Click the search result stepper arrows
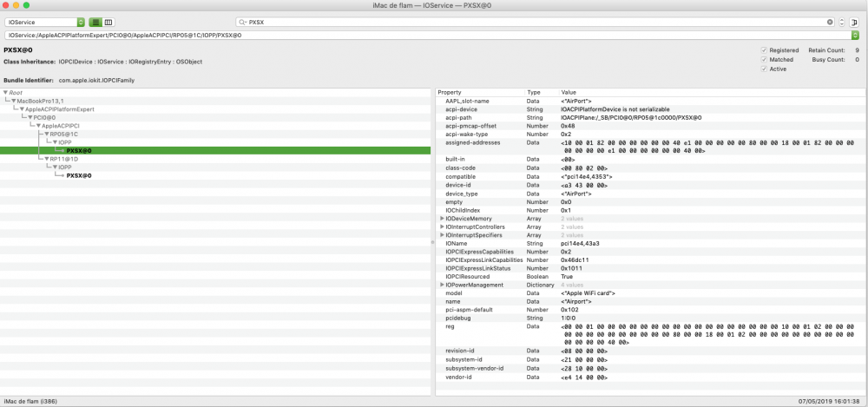This screenshot has width=868, height=407. 842,22
